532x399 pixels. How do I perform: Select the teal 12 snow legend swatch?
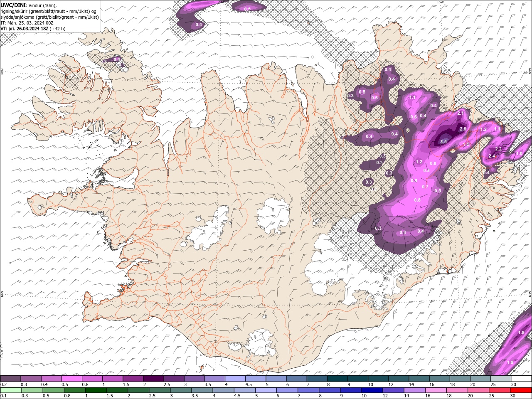(x=399, y=378)
